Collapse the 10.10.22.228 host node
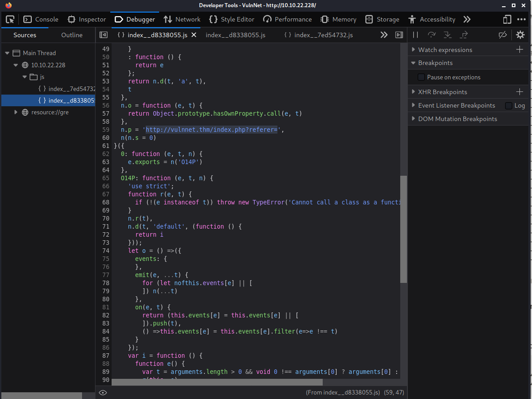The height and width of the screenshot is (399, 532). pos(16,65)
